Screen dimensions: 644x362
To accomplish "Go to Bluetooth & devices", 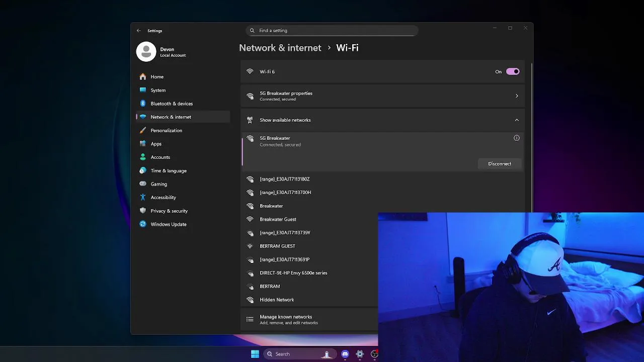I will click(183, 104).
